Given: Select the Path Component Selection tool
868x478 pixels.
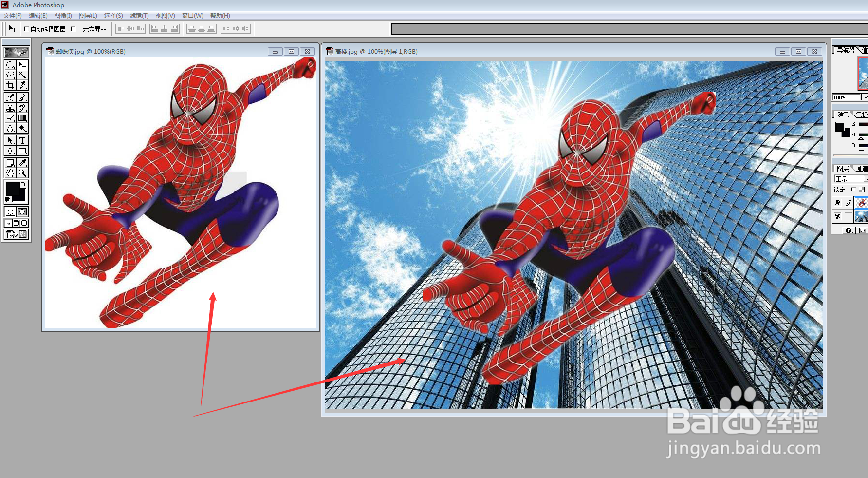Looking at the screenshot, I should tap(10, 140).
